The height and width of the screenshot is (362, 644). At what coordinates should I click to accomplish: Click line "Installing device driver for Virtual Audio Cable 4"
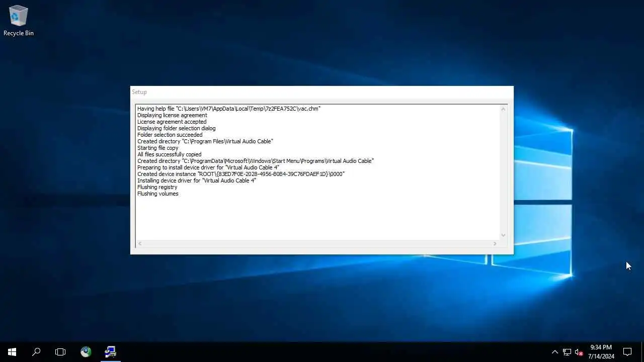tap(196, 180)
